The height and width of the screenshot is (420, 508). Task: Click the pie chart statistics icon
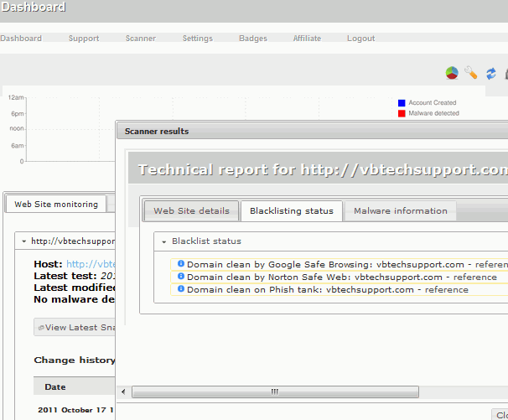click(452, 74)
